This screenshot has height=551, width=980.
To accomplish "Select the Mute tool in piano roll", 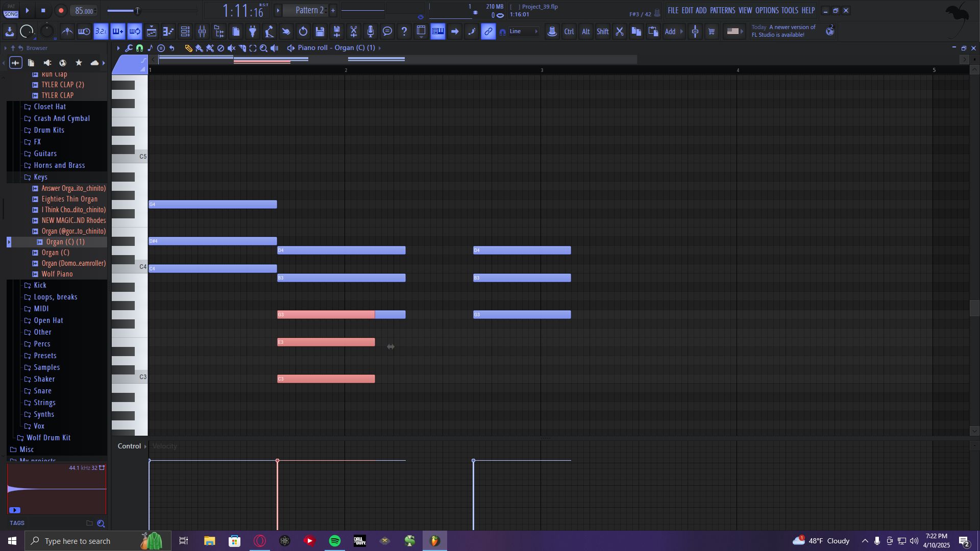I will (231, 48).
